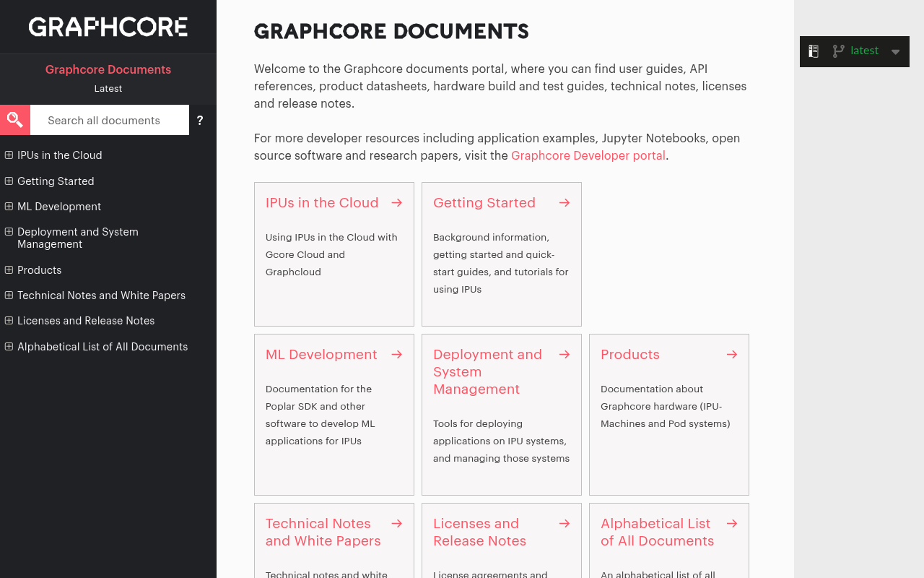Image resolution: width=924 pixels, height=578 pixels.
Task: Click arrow on IPUs in the Cloud card
Action: [397, 203]
